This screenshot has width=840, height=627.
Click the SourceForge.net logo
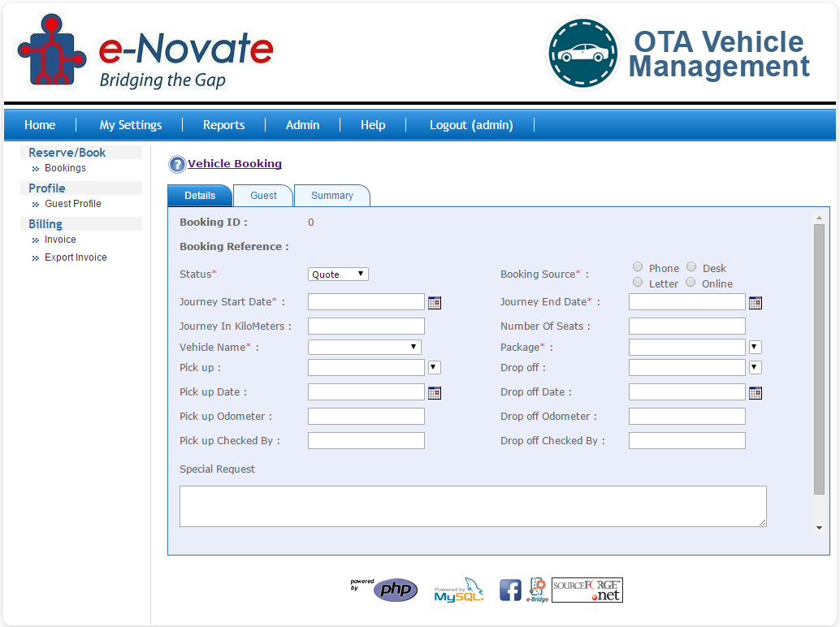coord(587,590)
